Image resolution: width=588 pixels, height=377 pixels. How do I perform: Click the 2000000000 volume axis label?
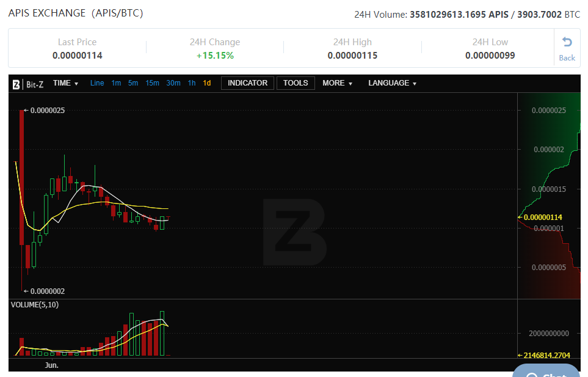click(x=549, y=333)
